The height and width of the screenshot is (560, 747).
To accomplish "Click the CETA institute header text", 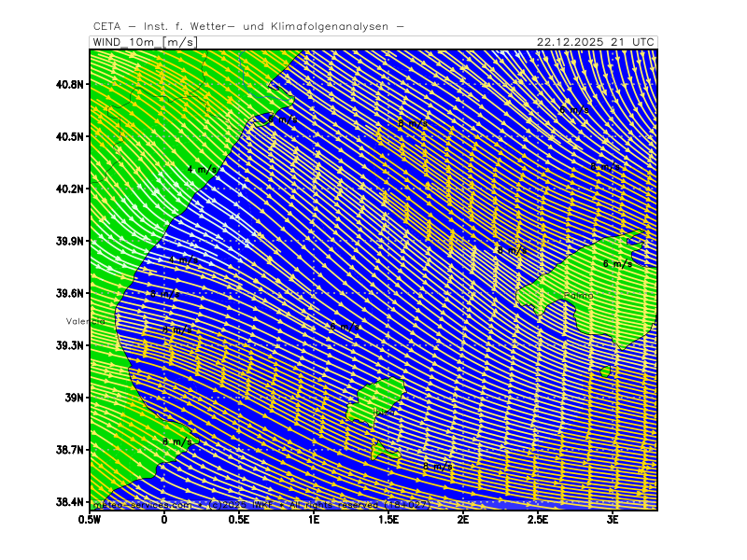I will coord(248,26).
